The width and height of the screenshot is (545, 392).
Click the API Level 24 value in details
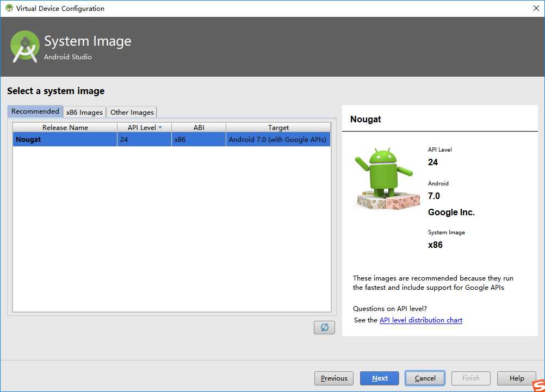(433, 162)
